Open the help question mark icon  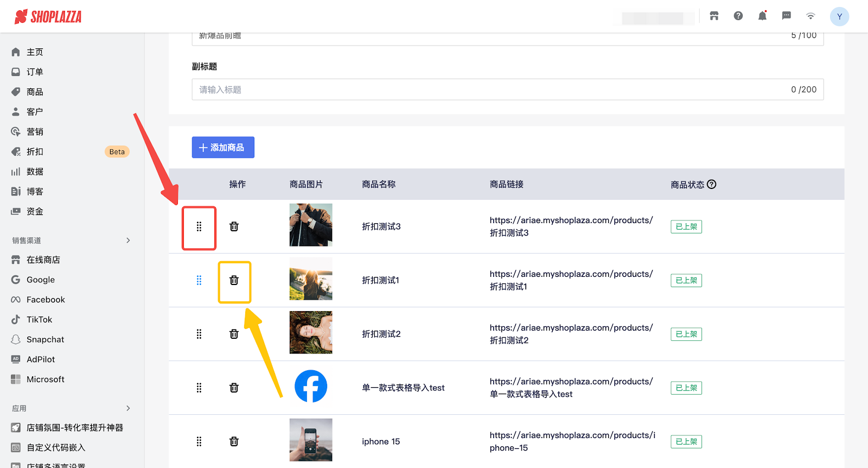pyautogui.click(x=738, y=16)
